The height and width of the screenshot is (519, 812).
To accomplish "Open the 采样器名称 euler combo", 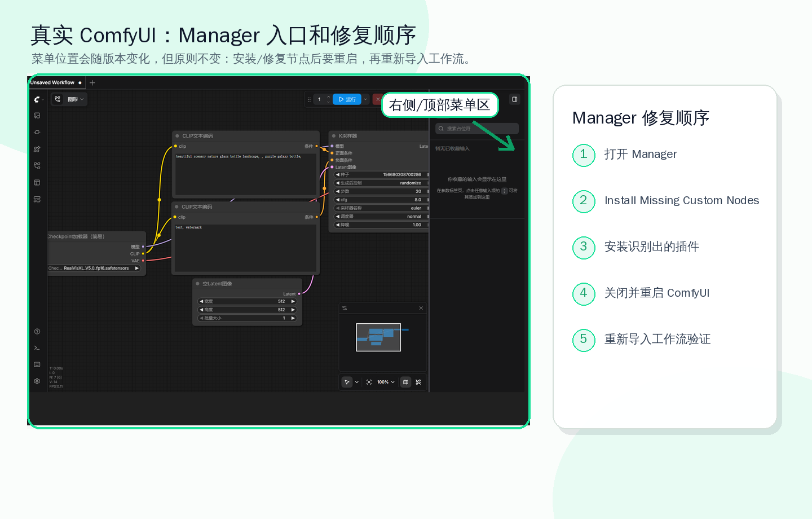I will coord(382,208).
